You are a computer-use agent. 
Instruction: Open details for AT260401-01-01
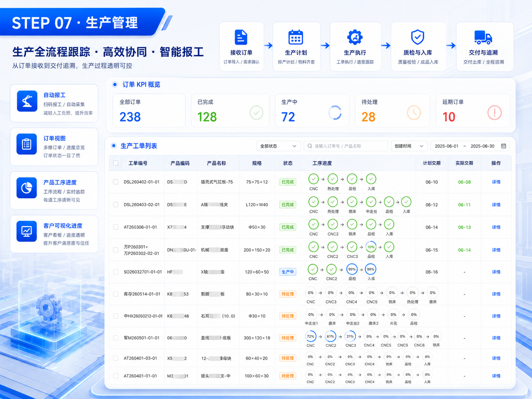point(496,376)
